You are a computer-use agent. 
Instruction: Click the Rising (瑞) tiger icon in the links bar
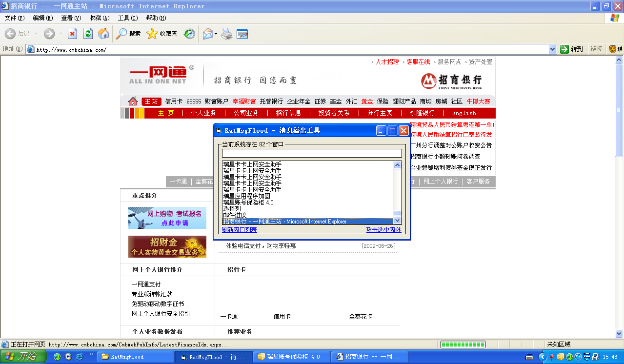[612, 49]
